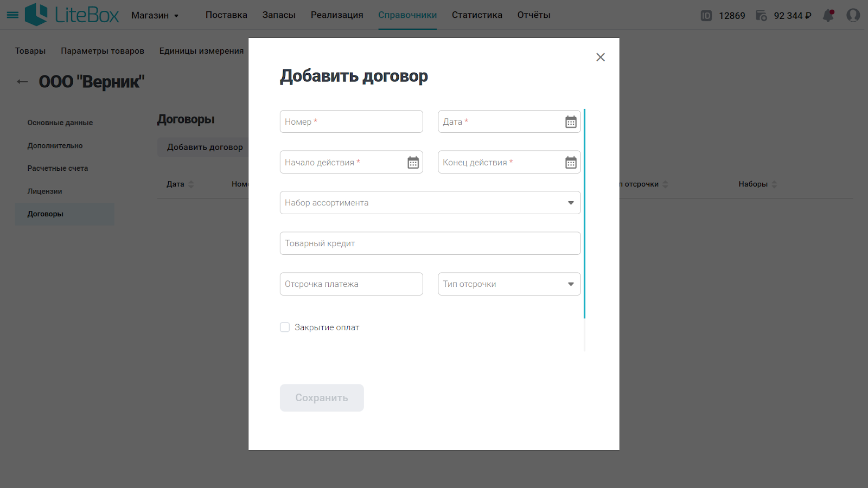The width and height of the screenshot is (868, 488).
Task: Click the LiteBox logo
Action: (72, 15)
